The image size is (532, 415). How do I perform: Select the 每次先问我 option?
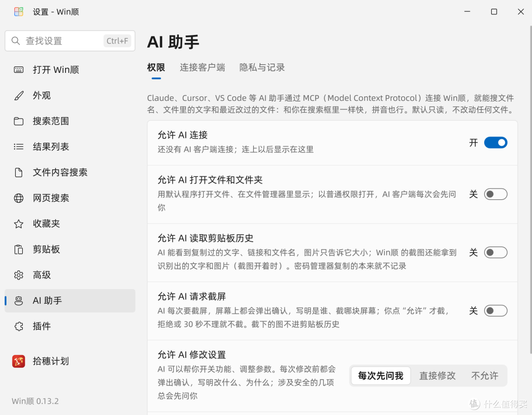[x=381, y=376]
